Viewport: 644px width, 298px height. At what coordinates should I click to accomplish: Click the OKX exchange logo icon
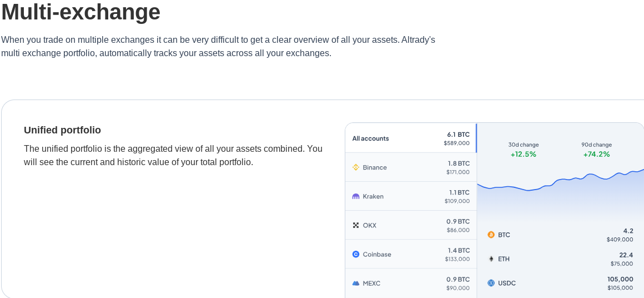[x=356, y=225]
